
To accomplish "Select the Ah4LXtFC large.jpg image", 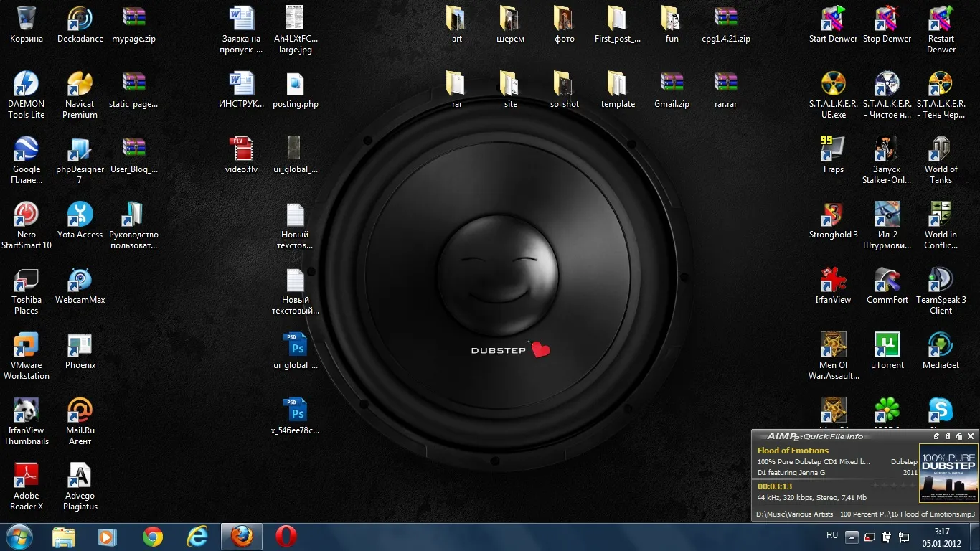I will pos(295,29).
